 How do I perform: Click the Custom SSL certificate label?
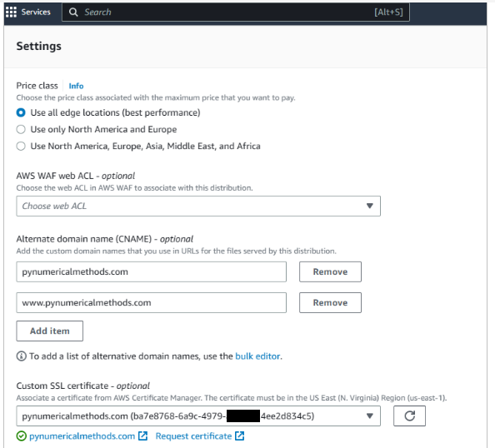83,386
